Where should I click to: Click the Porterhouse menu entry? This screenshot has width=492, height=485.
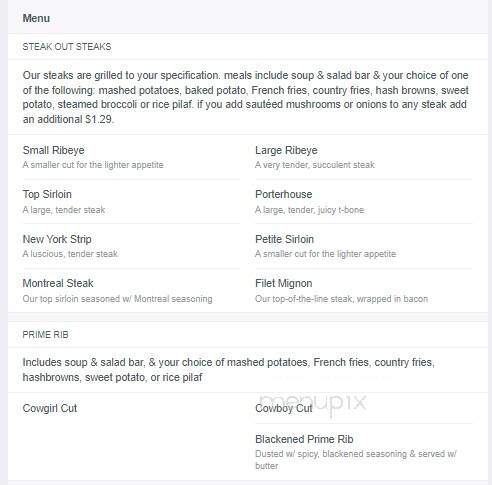(x=283, y=194)
